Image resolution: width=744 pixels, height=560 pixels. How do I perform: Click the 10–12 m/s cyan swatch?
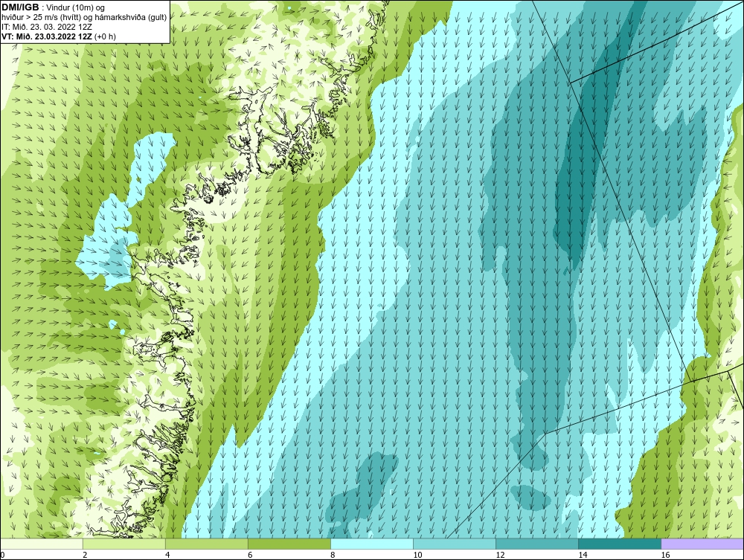[455, 544]
